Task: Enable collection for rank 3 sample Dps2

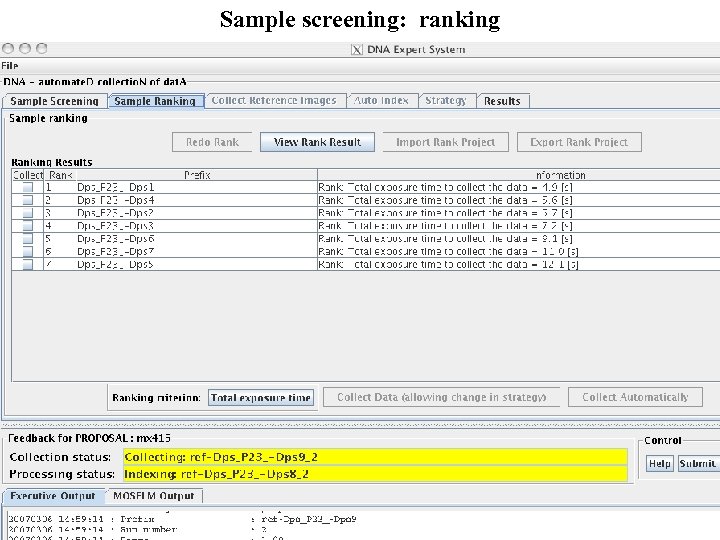Action: click(x=28, y=213)
